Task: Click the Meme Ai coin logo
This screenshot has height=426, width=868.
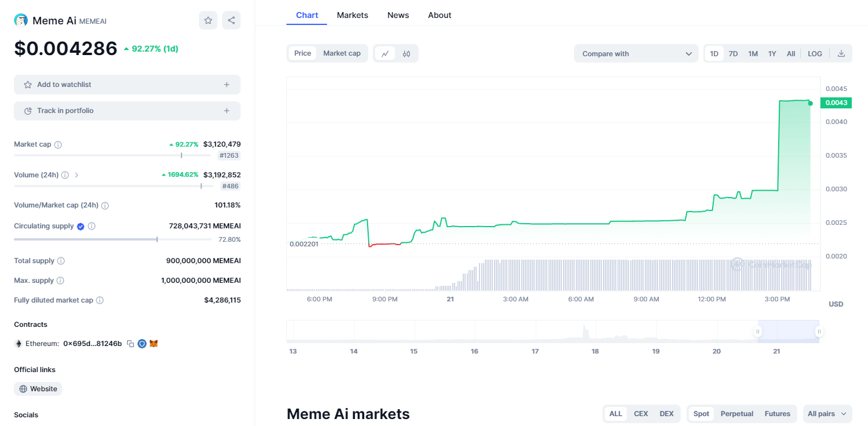Action: point(21,20)
